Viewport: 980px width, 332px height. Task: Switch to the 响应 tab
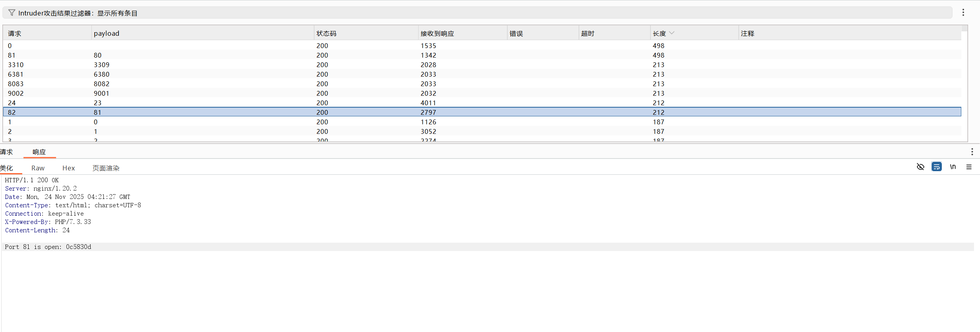[x=39, y=152]
